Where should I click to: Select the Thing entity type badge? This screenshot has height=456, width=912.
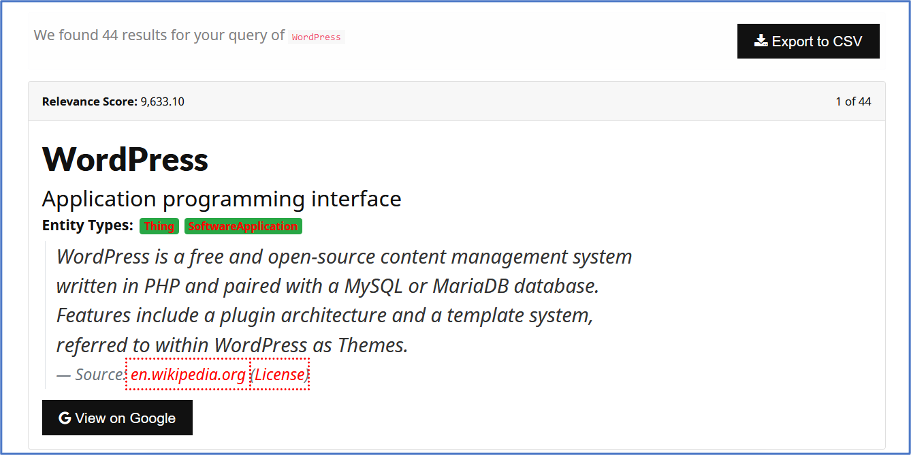159,226
